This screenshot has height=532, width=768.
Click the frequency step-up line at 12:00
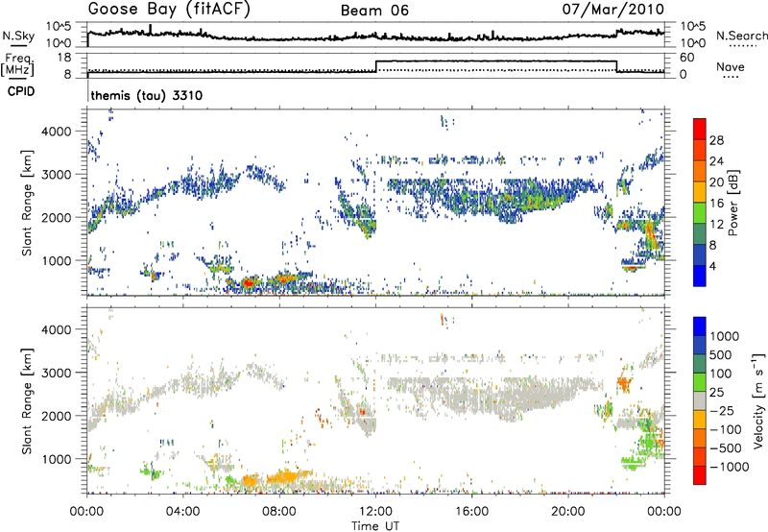[375, 66]
